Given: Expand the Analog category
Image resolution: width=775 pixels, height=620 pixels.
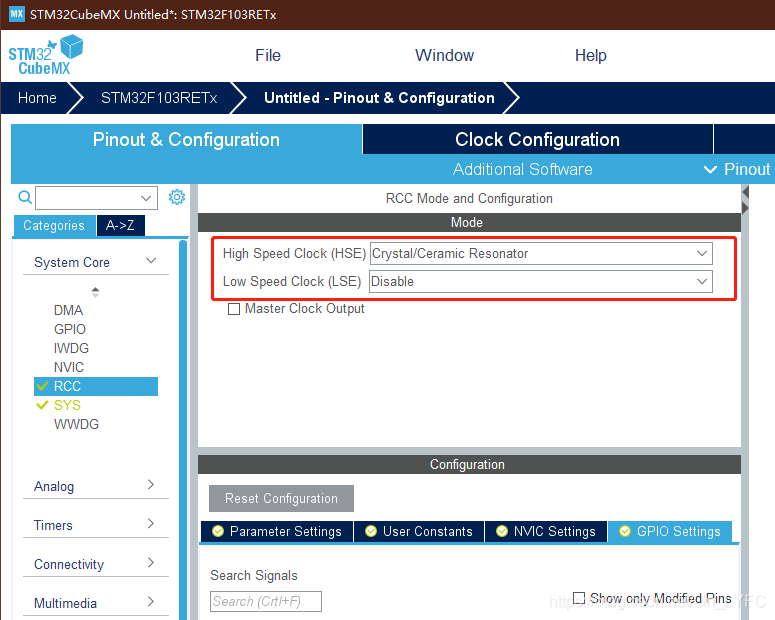Looking at the screenshot, I should click(x=96, y=486).
